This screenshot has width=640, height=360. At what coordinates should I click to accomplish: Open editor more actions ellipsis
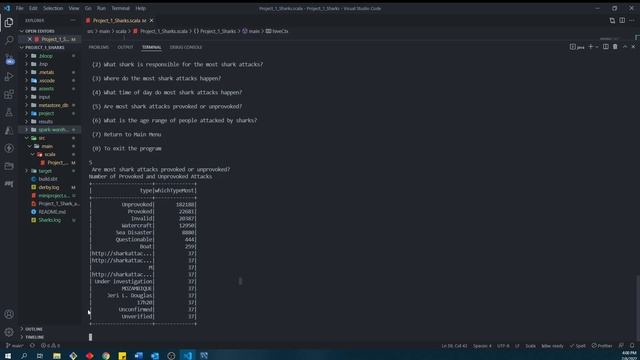[x=632, y=20]
